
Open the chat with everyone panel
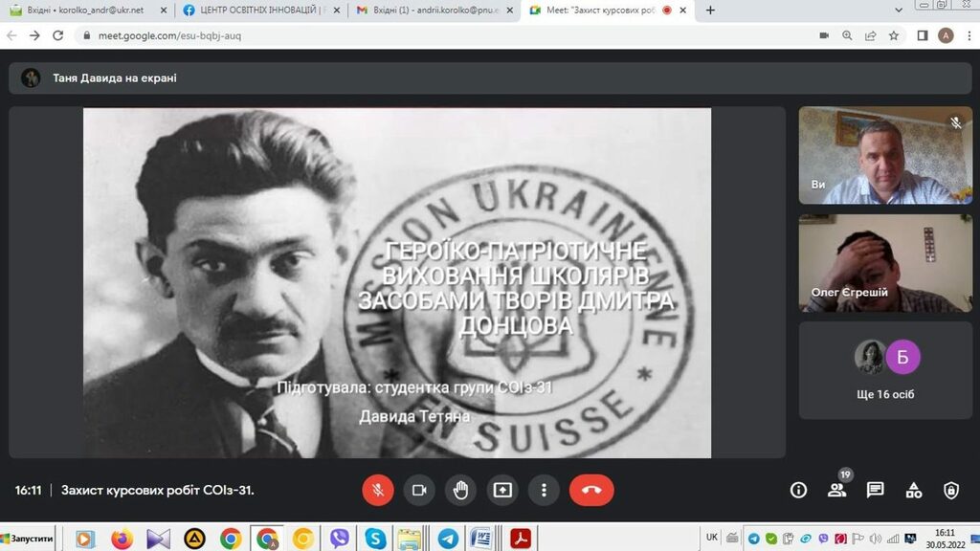875,490
